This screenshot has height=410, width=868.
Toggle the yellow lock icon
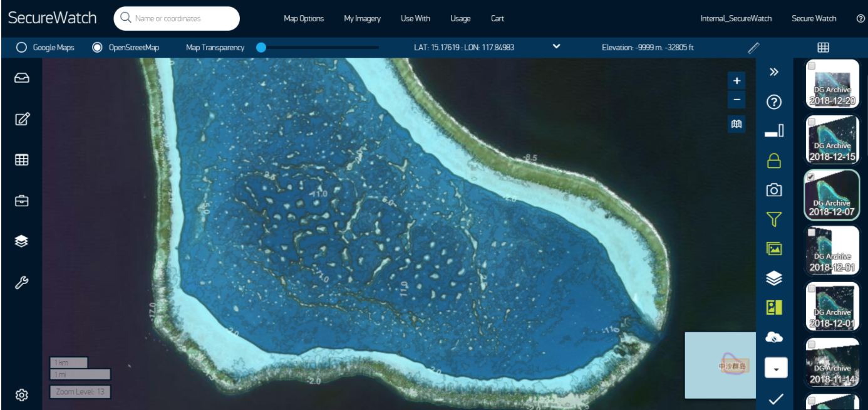click(x=774, y=160)
